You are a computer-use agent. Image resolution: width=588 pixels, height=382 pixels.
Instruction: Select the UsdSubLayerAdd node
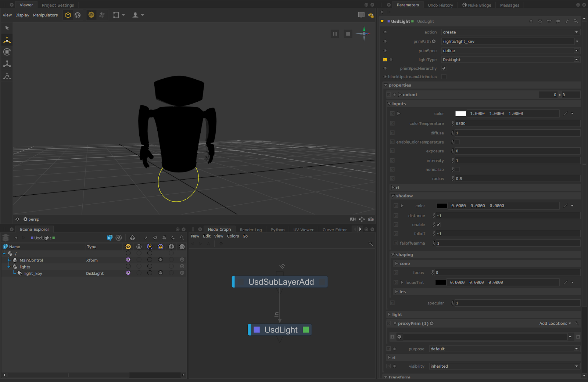click(281, 282)
